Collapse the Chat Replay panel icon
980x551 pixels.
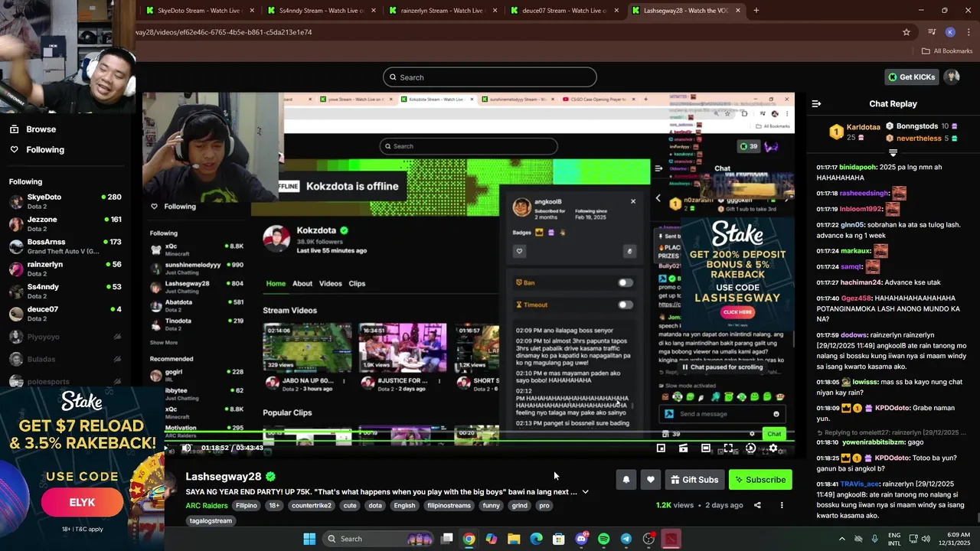click(x=816, y=103)
